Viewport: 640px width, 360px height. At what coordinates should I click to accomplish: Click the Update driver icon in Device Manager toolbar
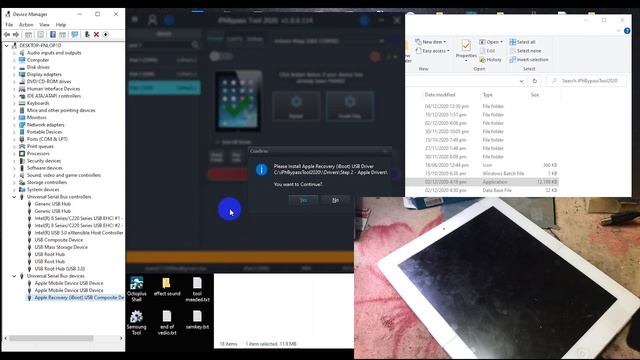[87, 35]
